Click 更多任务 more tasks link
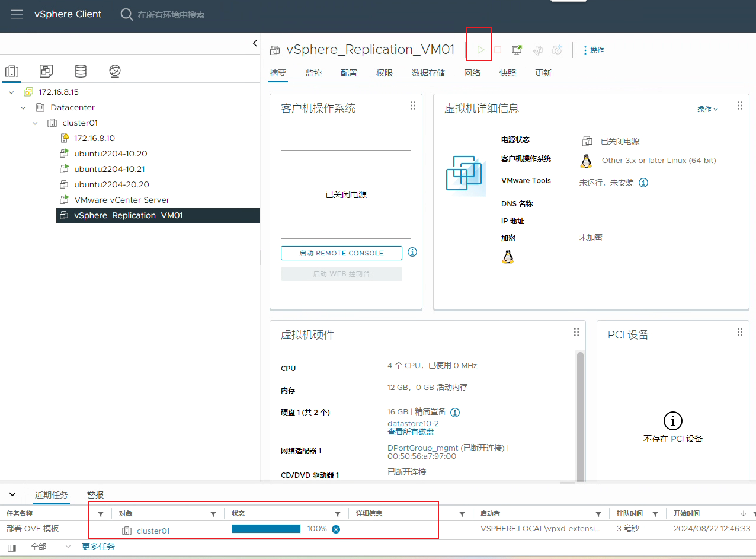756x559 pixels. tap(98, 547)
